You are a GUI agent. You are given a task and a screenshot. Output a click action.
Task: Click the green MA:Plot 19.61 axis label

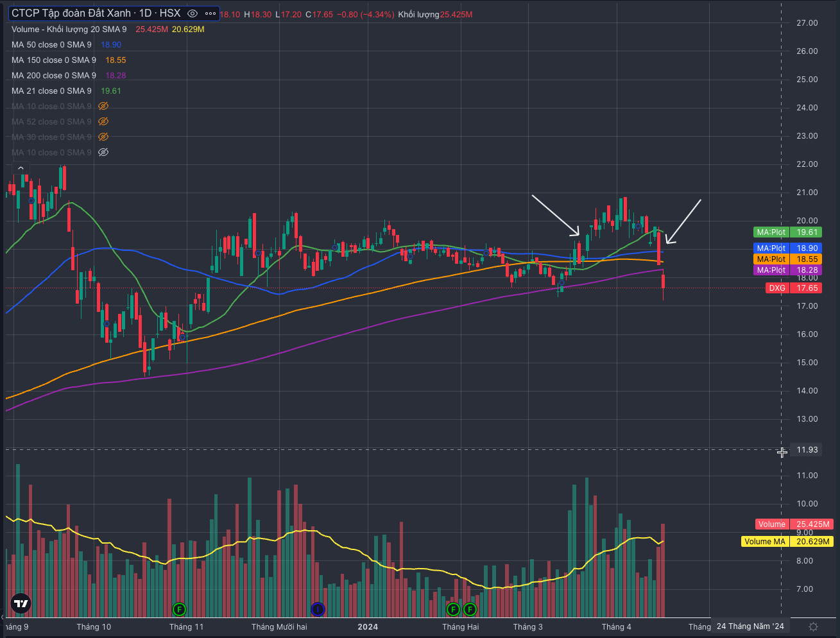[787, 232]
